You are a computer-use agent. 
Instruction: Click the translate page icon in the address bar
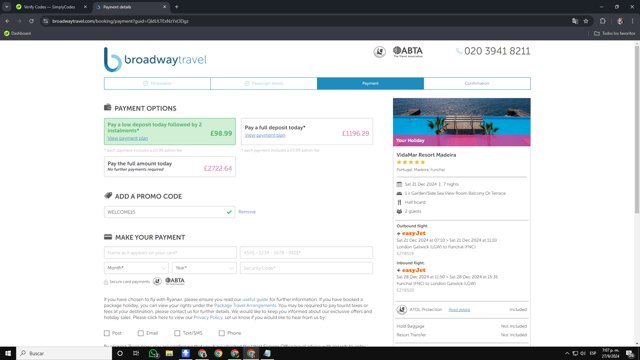pyautogui.click(x=575, y=21)
